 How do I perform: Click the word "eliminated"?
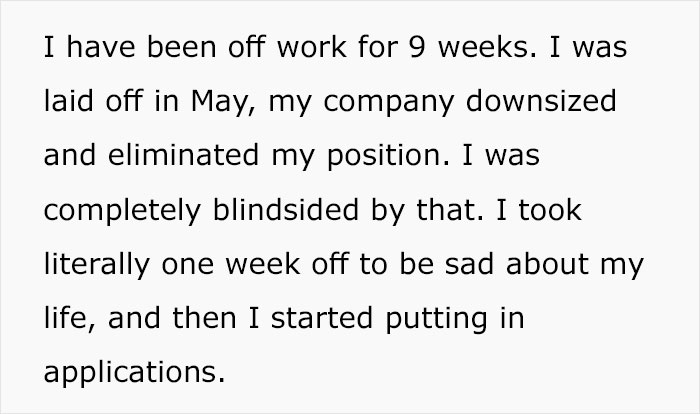(x=183, y=155)
